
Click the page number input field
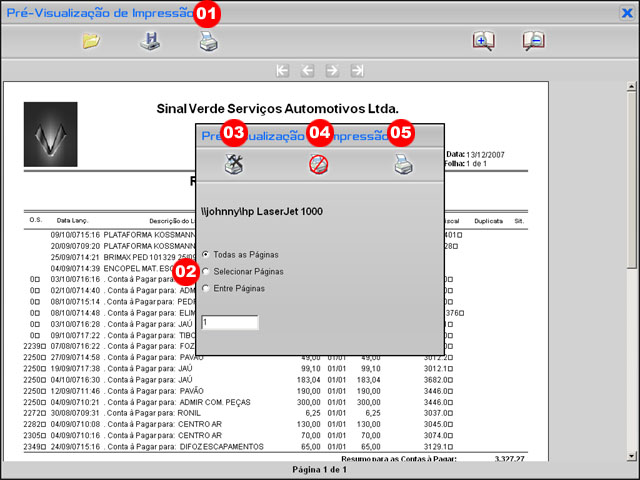(x=229, y=323)
